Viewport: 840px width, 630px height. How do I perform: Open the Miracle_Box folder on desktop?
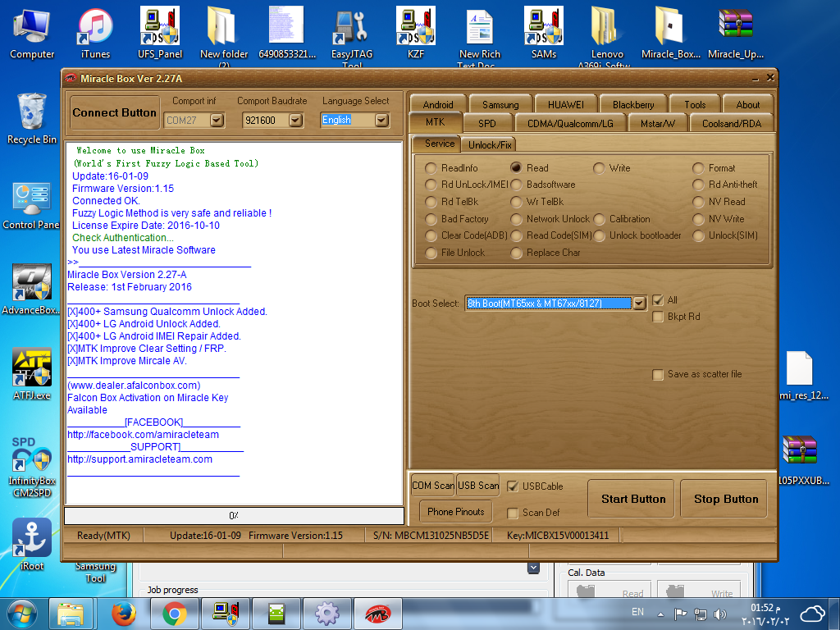pos(671,33)
